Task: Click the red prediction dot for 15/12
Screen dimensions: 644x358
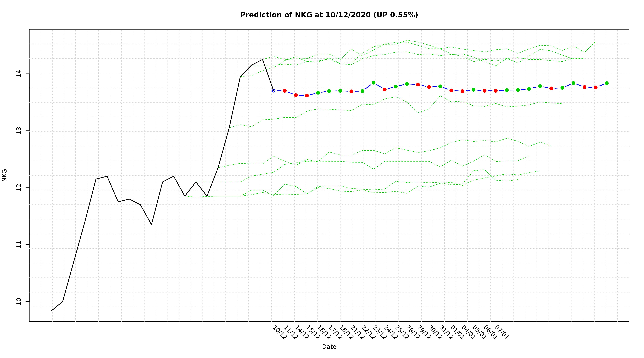Action: (x=307, y=96)
